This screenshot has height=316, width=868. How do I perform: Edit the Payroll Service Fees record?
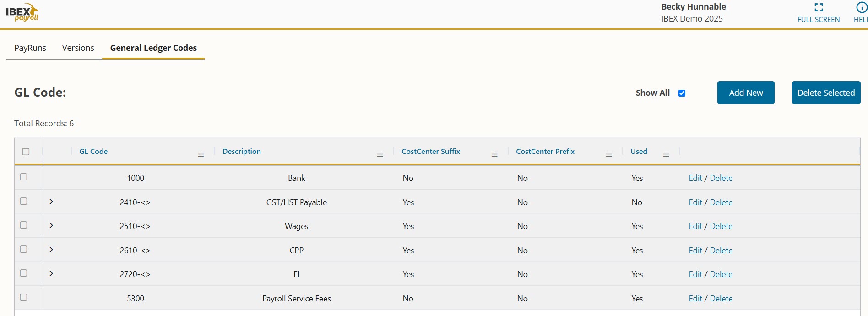pos(695,299)
